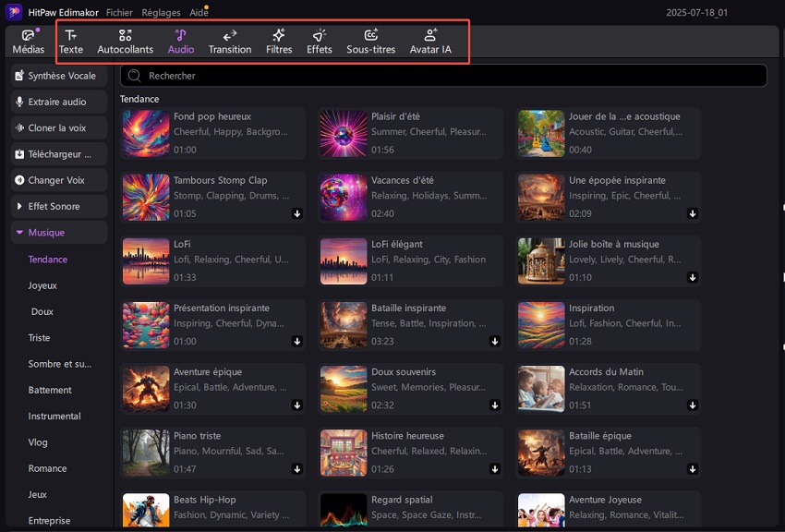This screenshot has width=785, height=532.
Task: Download Bataille épique track
Action: [693, 469]
